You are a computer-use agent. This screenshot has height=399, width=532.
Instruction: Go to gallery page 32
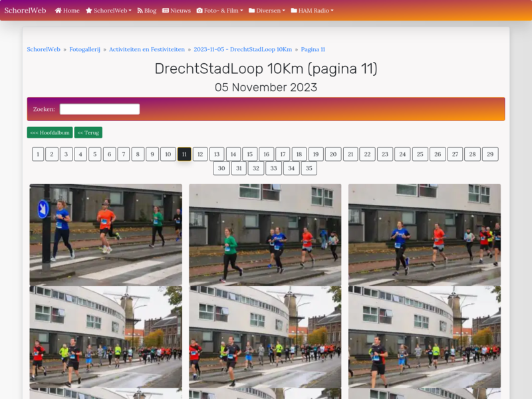pos(256,168)
